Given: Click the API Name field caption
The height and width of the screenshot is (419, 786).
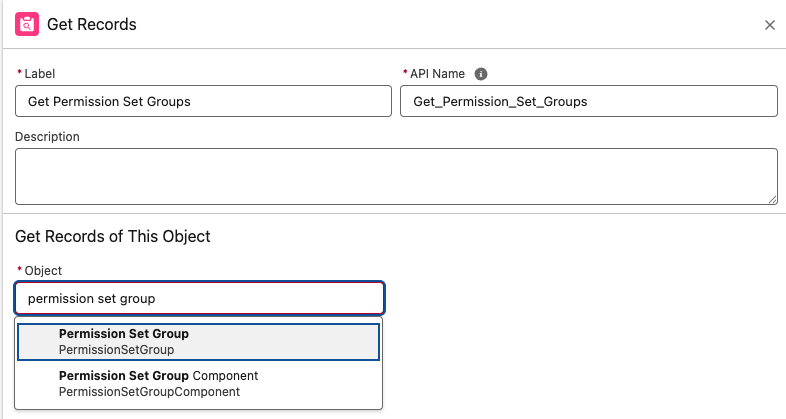Looking at the screenshot, I should pyautogui.click(x=439, y=74).
